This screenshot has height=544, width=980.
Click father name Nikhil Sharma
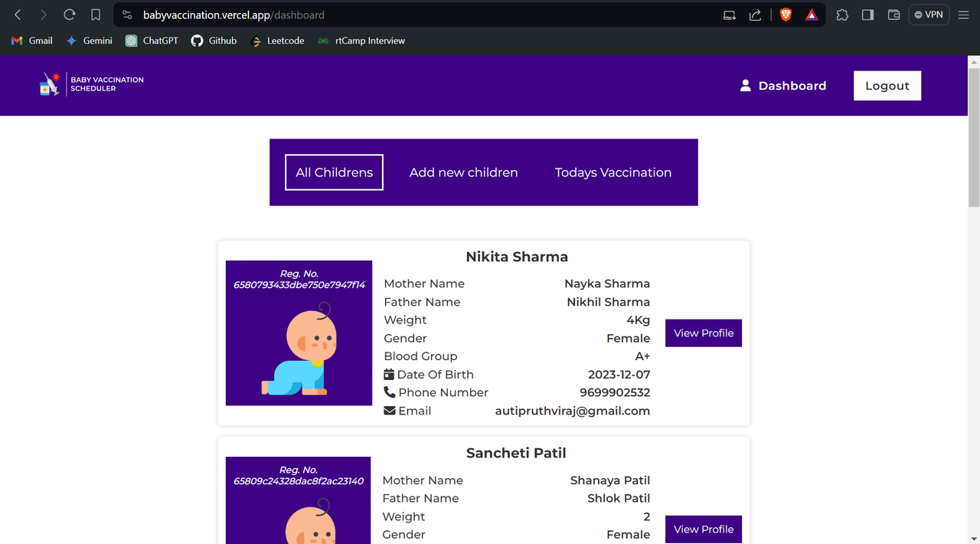click(x=609, y=302)
